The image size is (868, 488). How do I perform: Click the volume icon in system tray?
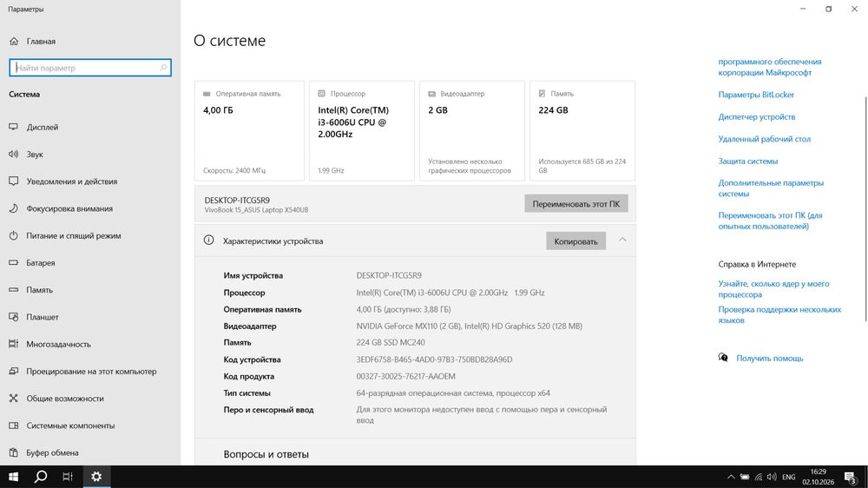pos(772,477)
